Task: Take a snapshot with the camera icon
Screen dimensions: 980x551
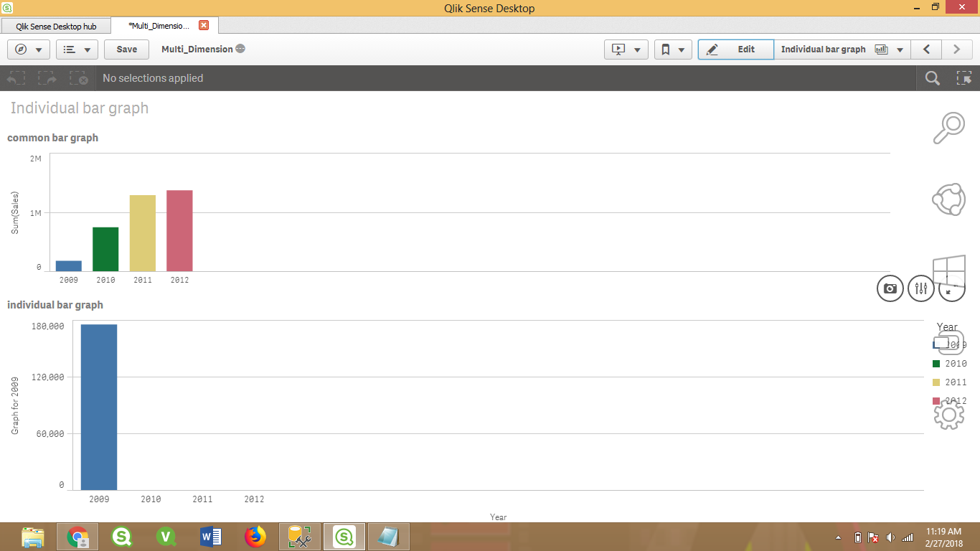Action: [x=890, y=288]
